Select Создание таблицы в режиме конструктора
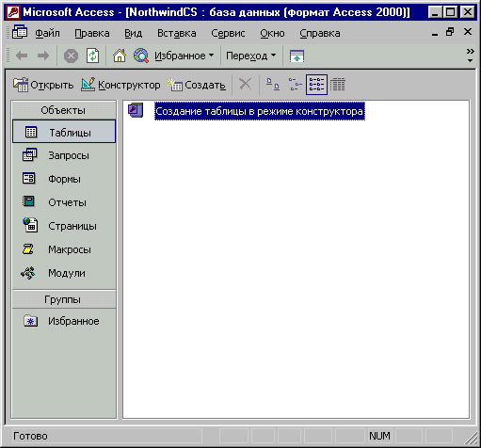The width and height of the screenshot is (481, 448). [x=260, y=111]
